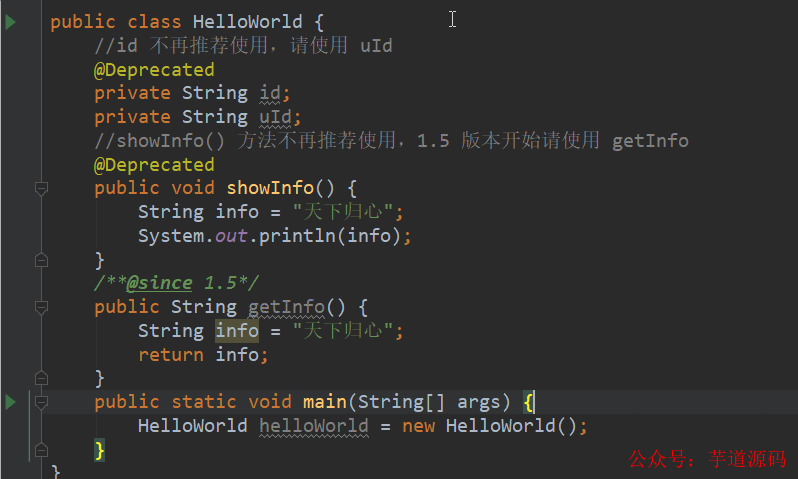Viewport: 798px width, 479px height.
Task: Click the helloWorld variable name
Action: [x=314, y=426]
